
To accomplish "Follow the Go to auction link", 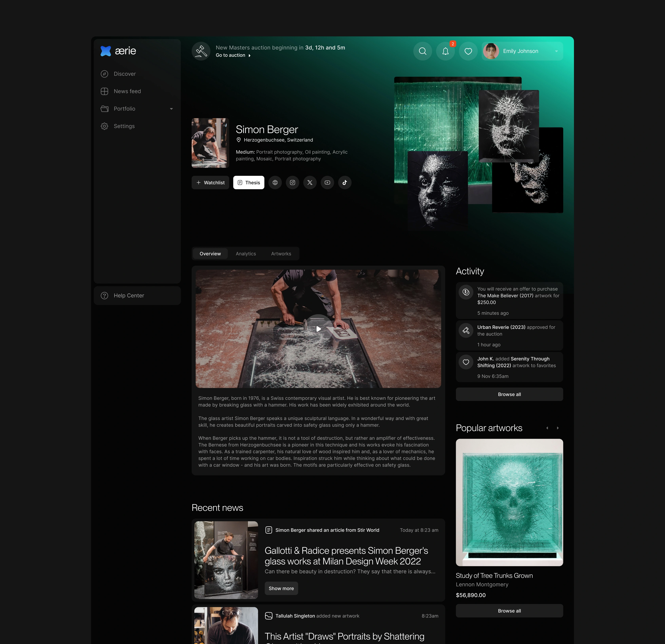I will click(x=233, y=55).
